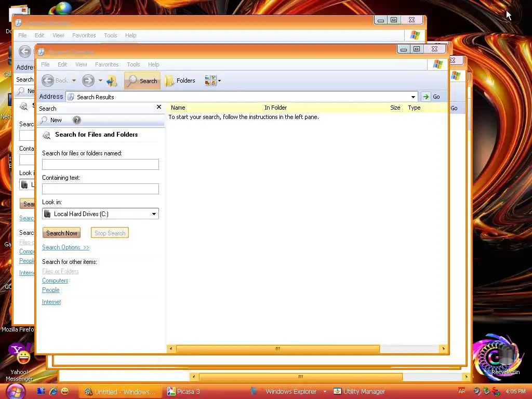Open the Start button orb
Screen dimensions: 532x399
(15, 392)
